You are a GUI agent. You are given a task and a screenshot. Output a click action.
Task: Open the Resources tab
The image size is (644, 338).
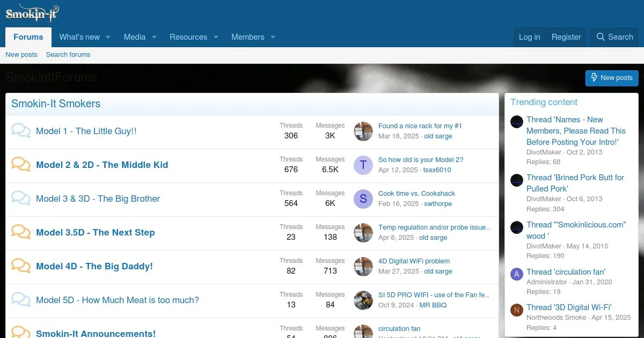pos(188,37)
